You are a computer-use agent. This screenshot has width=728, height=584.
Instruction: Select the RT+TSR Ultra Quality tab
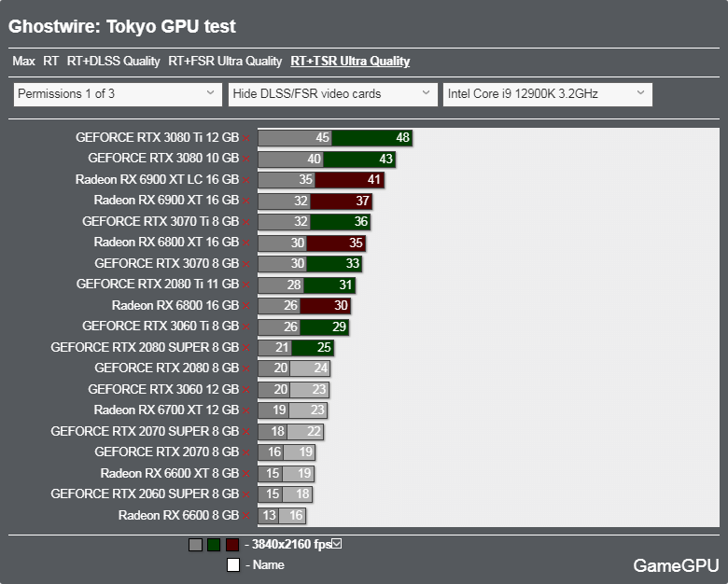click(350, 62)
